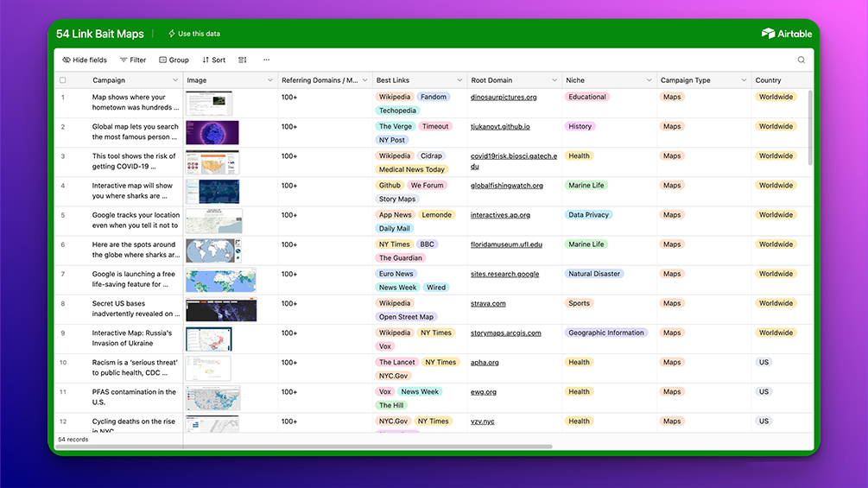Screen dimensions: 868x488
Task: Click the 54 records count
Action: (73, 440)
